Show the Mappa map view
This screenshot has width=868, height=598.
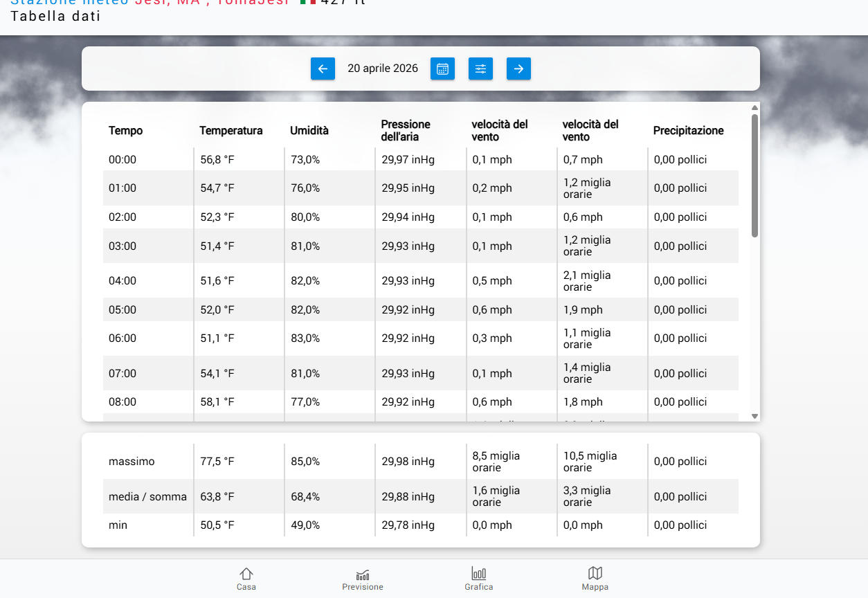click(x=595, y=579)
